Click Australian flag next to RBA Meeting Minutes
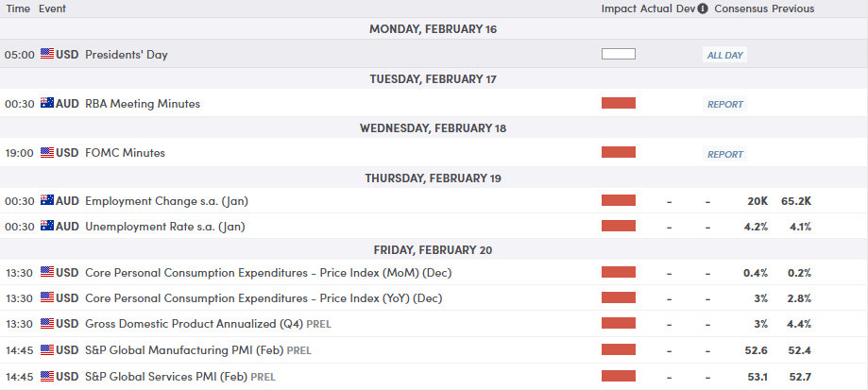The image size is (868, 390). tap(47, 104)
